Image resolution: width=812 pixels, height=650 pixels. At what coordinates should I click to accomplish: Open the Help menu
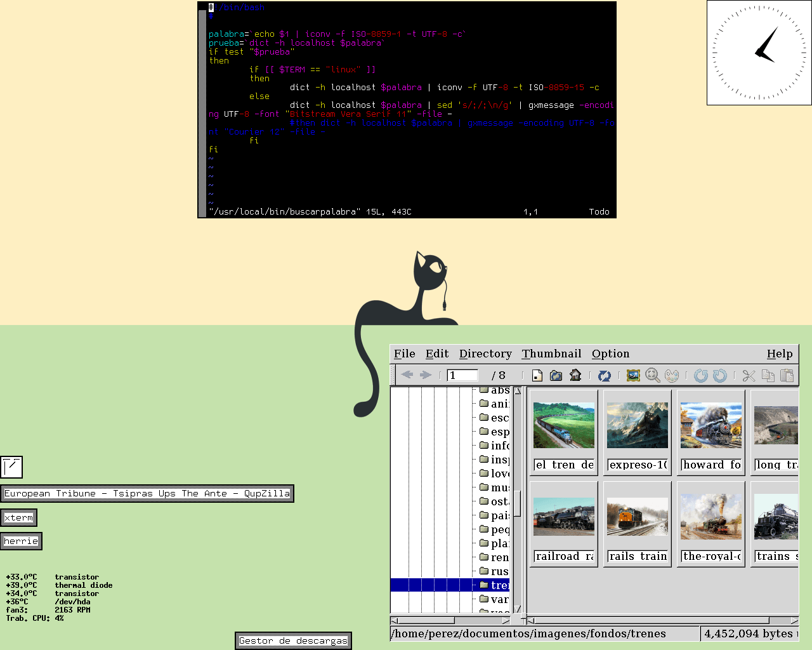click(x=780, y=354)
